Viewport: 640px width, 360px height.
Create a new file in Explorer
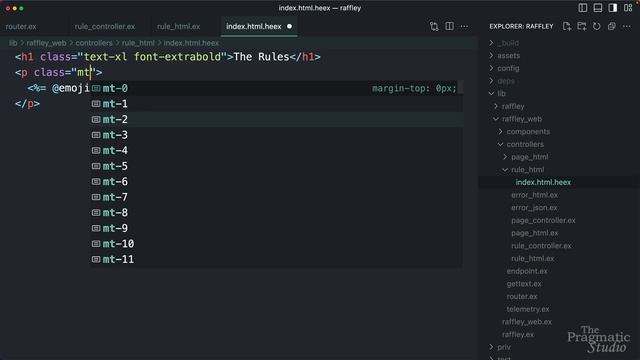[x=567, y=27]
